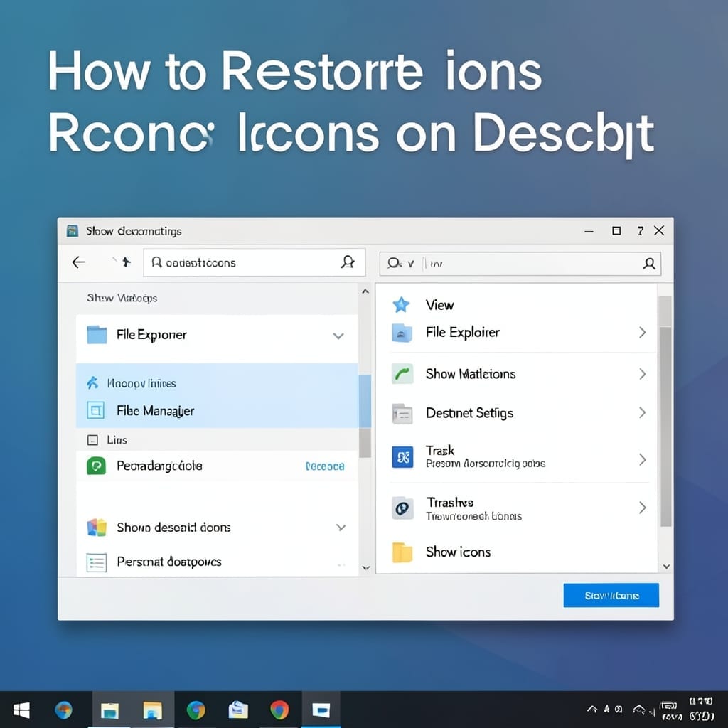This screenshot has width=728, height=728.
Task: Open the dropdown arrow beside right search magnifier
Action: coord(410,264)
